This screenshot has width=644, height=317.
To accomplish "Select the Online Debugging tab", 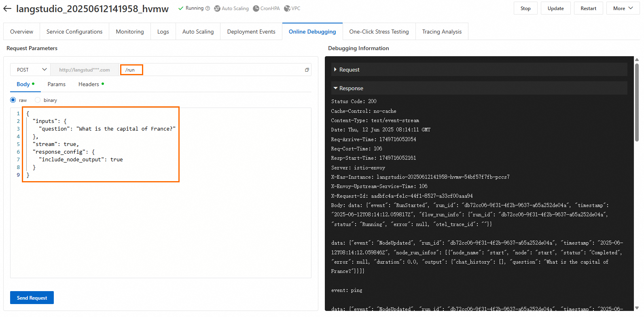I will pyautogui.click(x=312, y=32).
